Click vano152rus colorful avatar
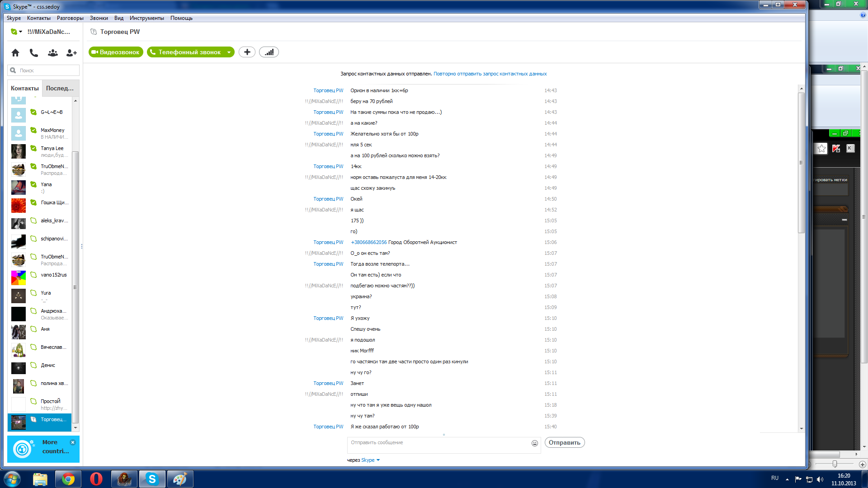This screenshot has width=868, height=488. pos(19,278)
